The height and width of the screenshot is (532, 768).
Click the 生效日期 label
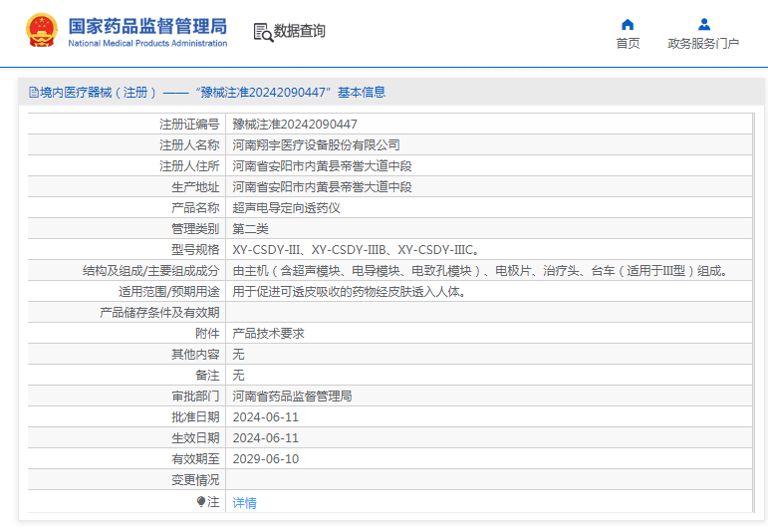195,438
